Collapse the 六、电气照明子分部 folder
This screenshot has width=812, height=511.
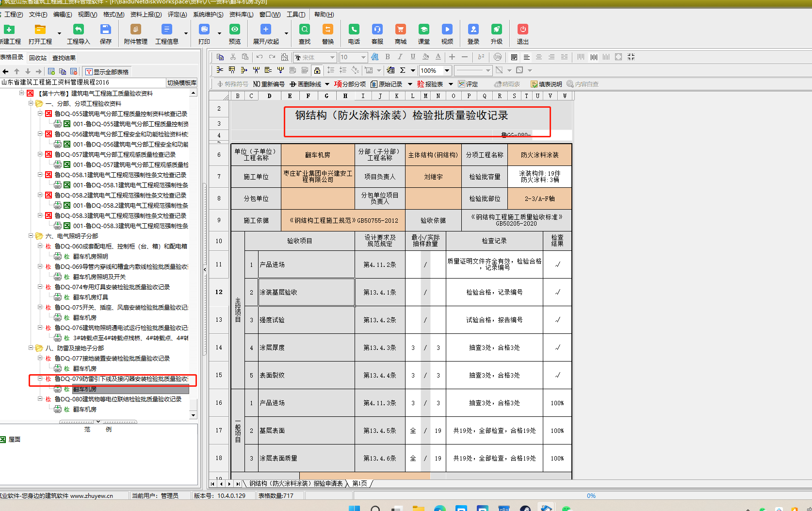[x=31, y=236]
